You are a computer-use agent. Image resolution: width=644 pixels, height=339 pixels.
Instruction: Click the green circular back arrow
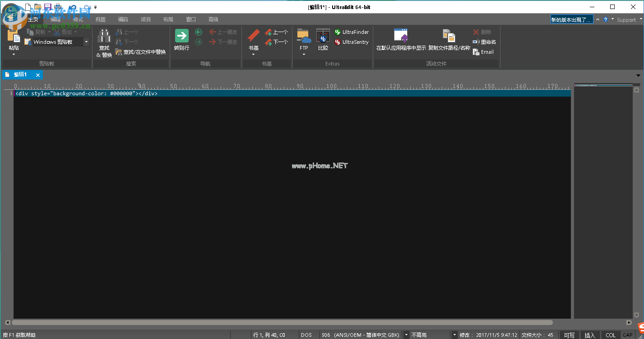199,32
